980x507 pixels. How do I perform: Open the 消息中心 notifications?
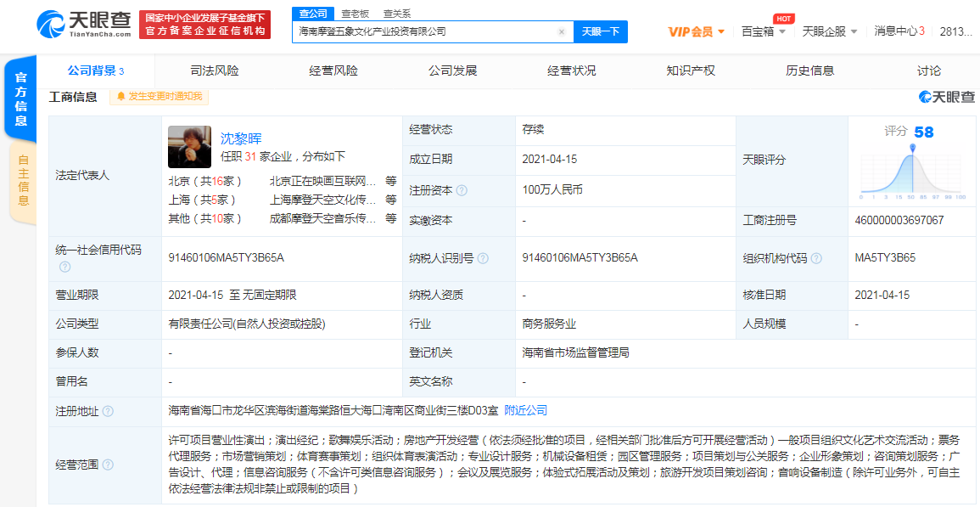pos(899,31)
